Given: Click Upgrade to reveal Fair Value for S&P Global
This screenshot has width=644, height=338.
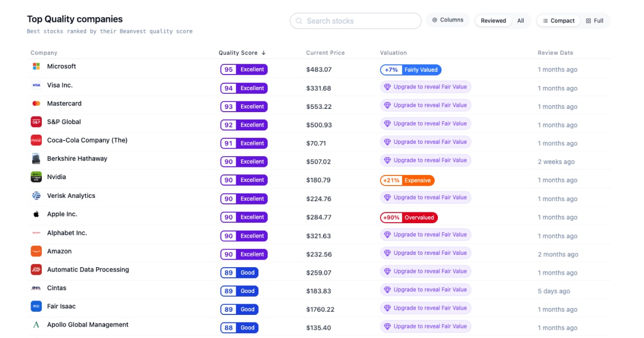Looking at the screenshot, I should [x=426, y=123].
